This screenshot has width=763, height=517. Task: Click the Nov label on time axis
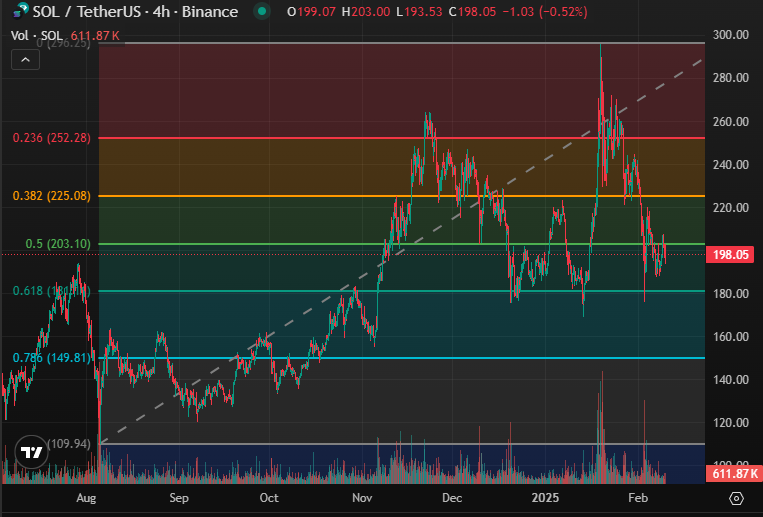(x=362, y=498)
